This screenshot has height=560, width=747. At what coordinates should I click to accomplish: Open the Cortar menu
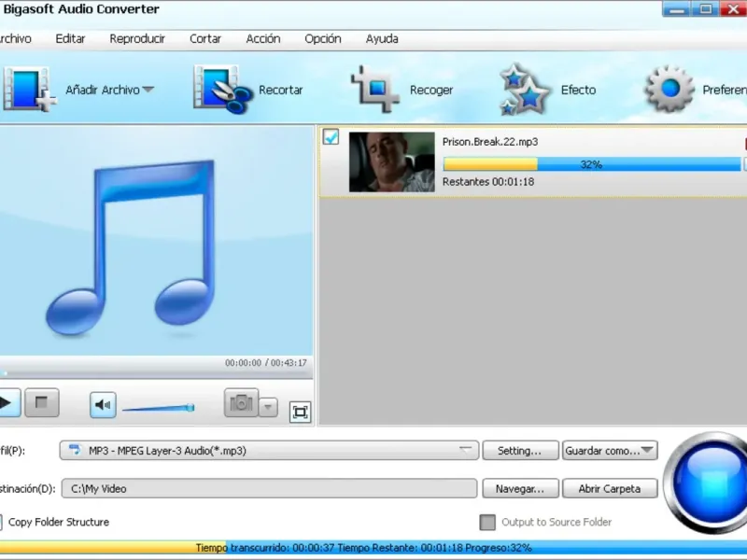(x=205, y=39)
